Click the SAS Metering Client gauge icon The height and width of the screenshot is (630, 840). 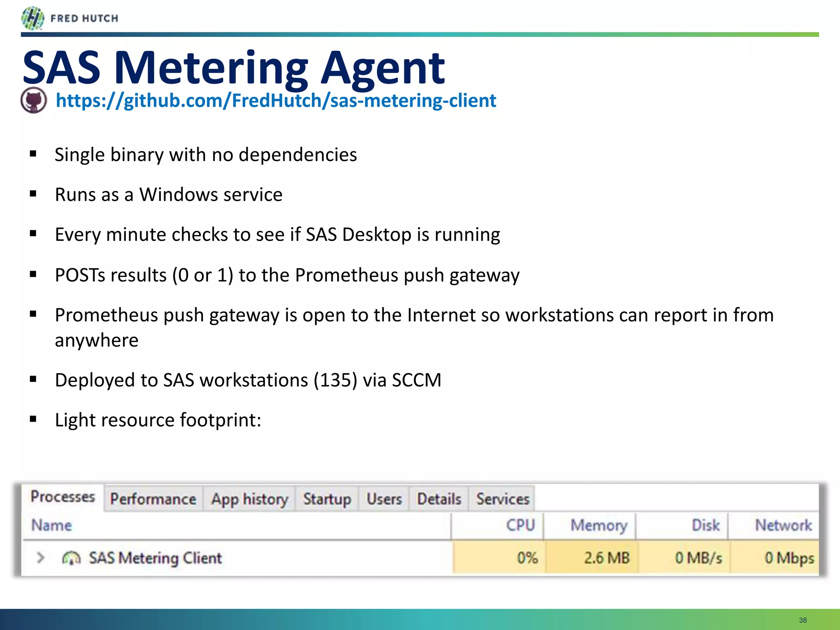71,558
